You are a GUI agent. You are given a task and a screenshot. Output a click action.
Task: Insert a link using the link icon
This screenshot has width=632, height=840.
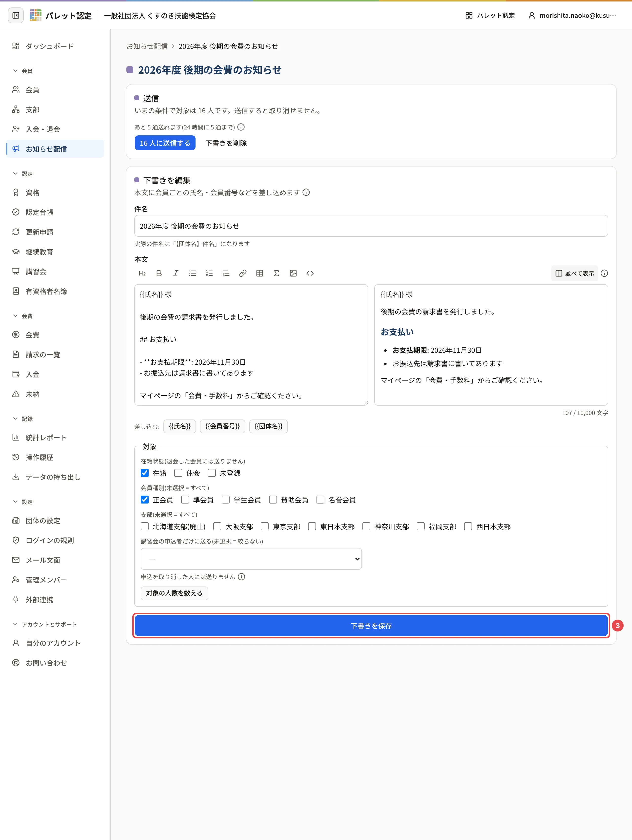243,273
